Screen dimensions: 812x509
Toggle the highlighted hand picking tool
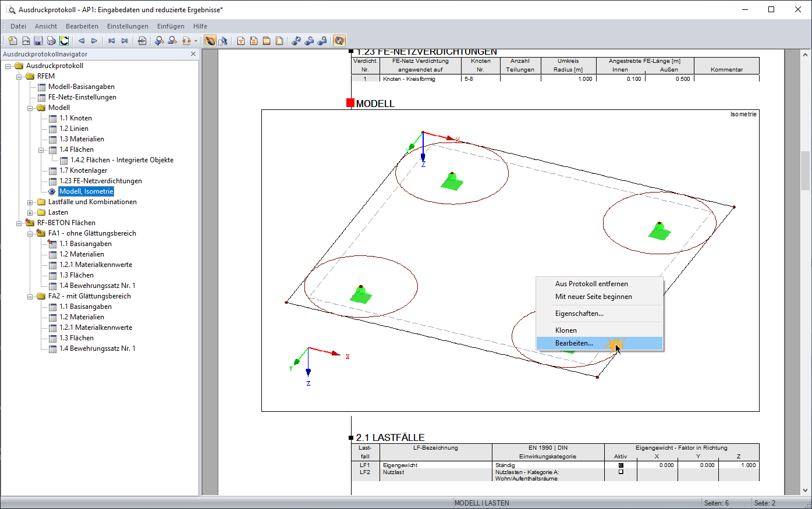pyautogui.click(x=210, y=41)
